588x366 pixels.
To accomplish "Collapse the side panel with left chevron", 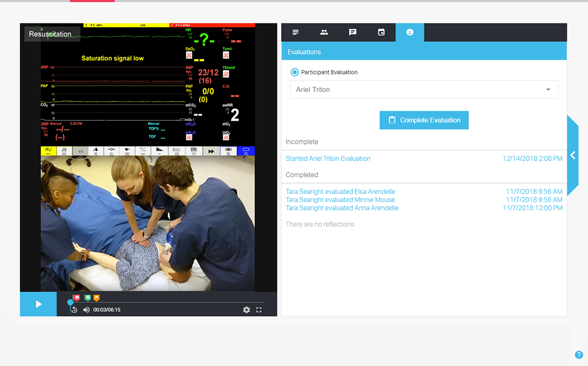I will (x=573, y=155).
